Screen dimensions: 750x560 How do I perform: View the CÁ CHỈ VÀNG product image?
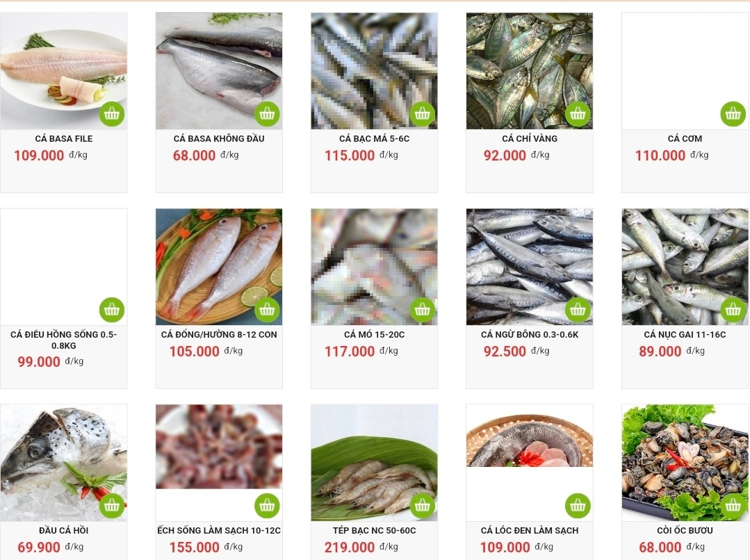tap(530, 71)
